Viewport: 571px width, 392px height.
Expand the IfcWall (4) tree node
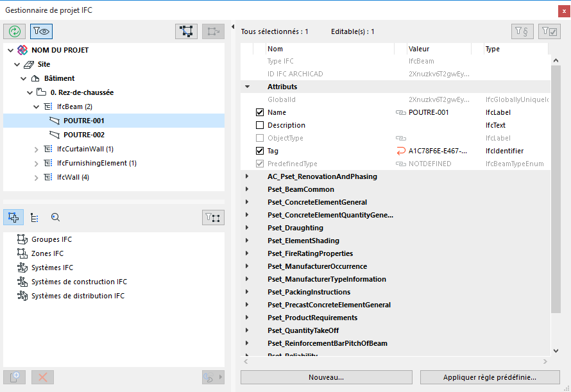click(37, 177)
